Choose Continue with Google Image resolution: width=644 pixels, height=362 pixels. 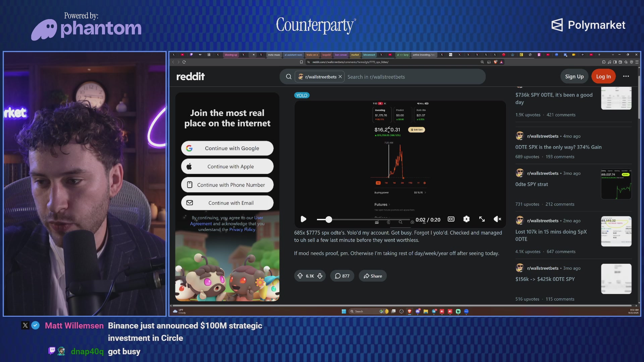227,148
